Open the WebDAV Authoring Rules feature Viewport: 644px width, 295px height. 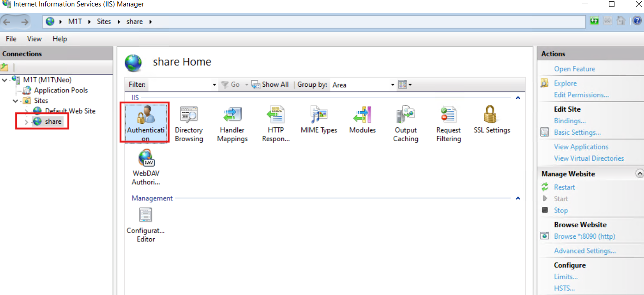pos(145,167)
